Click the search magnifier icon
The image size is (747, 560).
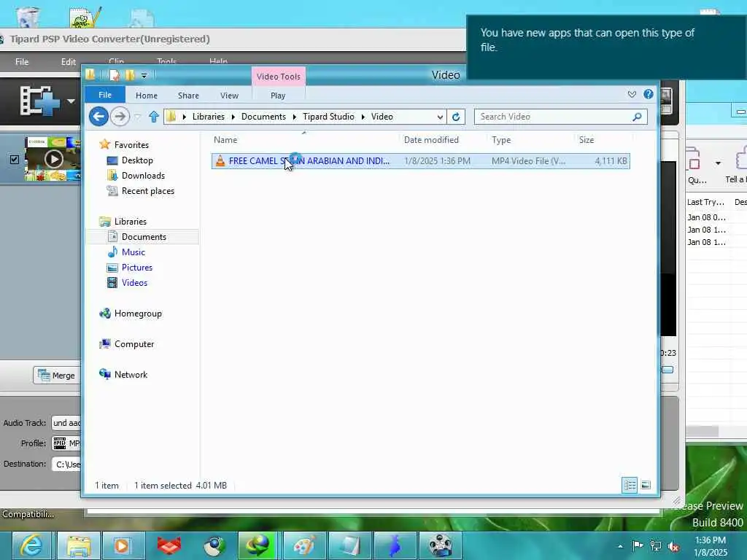point(637,117)
